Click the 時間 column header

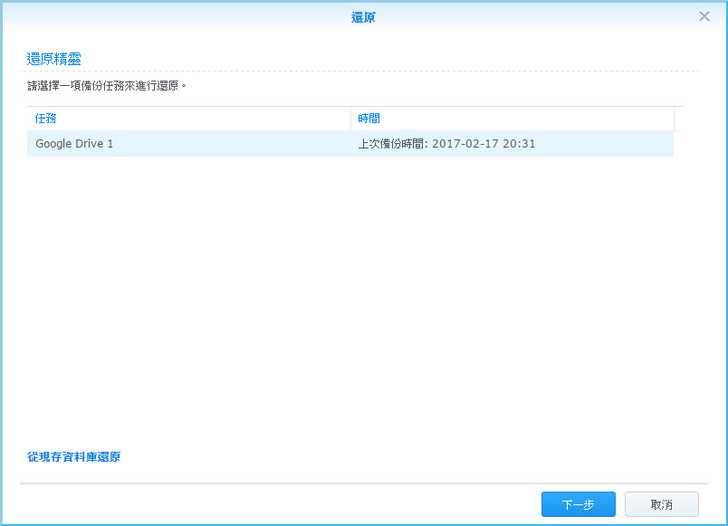(512, 118)
